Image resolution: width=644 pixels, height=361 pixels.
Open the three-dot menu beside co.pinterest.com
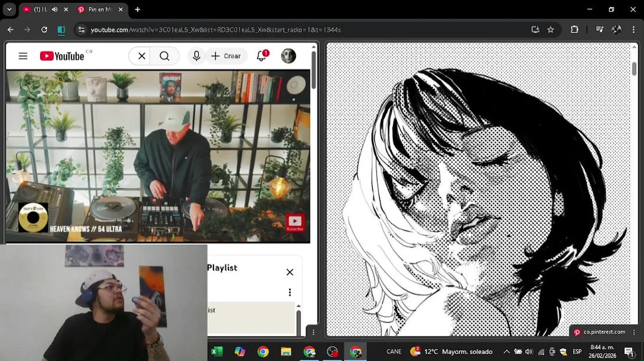(x=634, y=332)
